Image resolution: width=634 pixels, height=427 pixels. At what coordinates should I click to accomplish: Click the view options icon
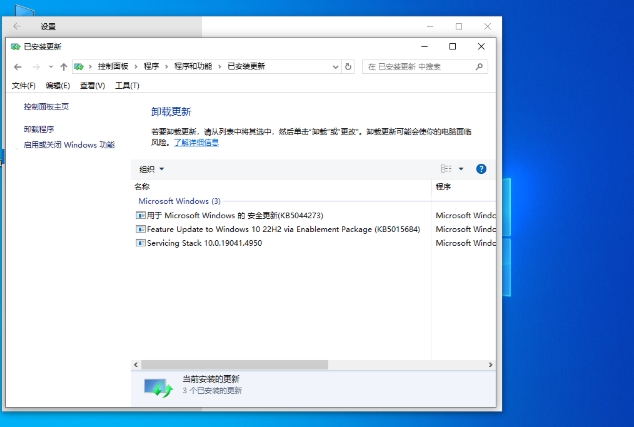(446, 169)
